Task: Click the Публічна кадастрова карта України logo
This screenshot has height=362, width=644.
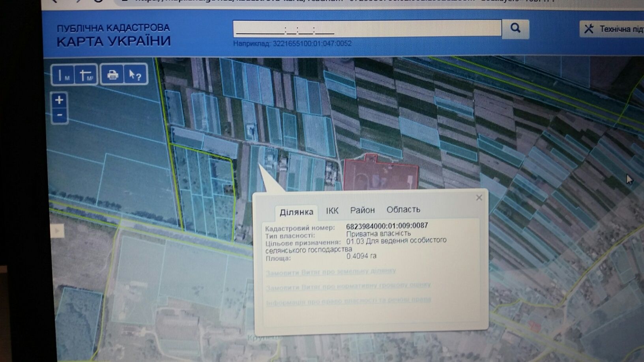Action: pos(114,35)
